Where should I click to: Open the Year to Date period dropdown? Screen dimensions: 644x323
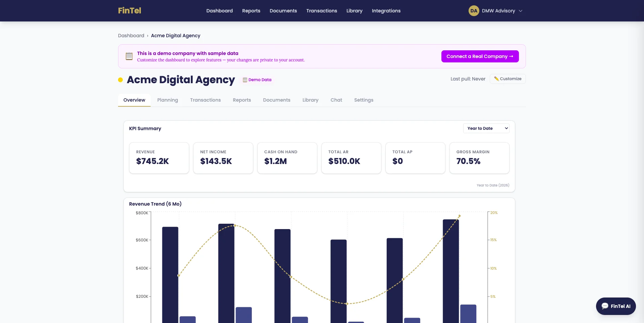[x=486, y=128]
